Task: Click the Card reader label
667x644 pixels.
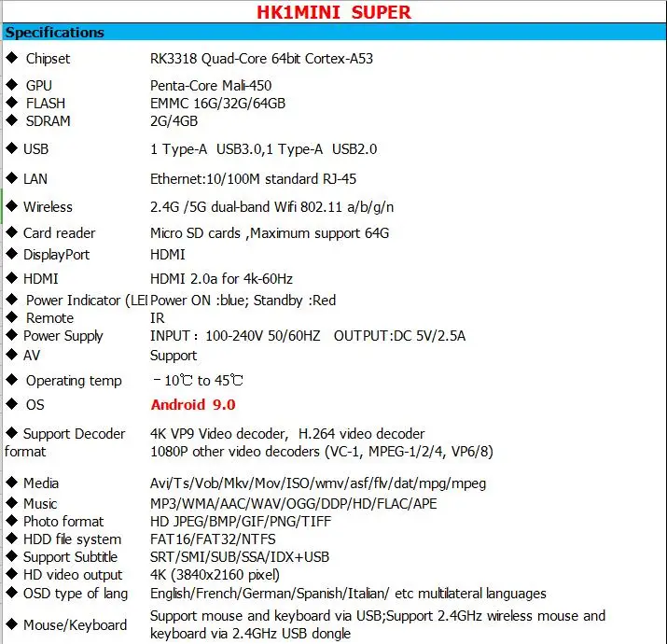Action: point(60,233)
